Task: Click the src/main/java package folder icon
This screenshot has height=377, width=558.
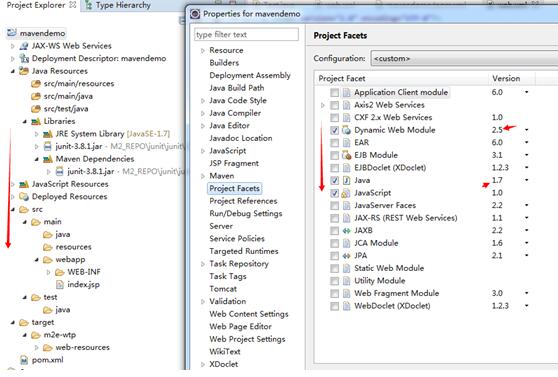Action: [x=36, y=96]
